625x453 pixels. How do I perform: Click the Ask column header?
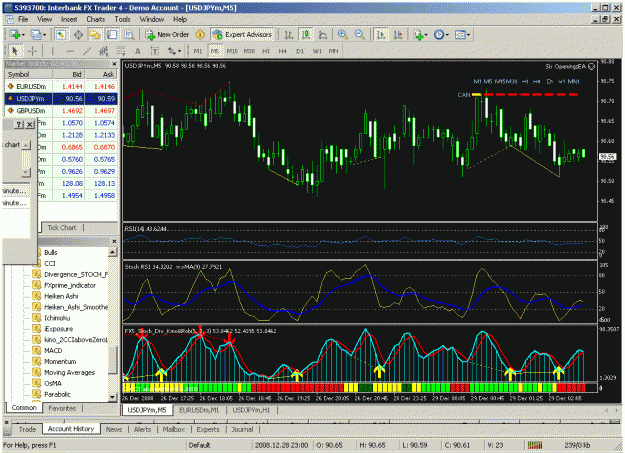tap(102, 74)
